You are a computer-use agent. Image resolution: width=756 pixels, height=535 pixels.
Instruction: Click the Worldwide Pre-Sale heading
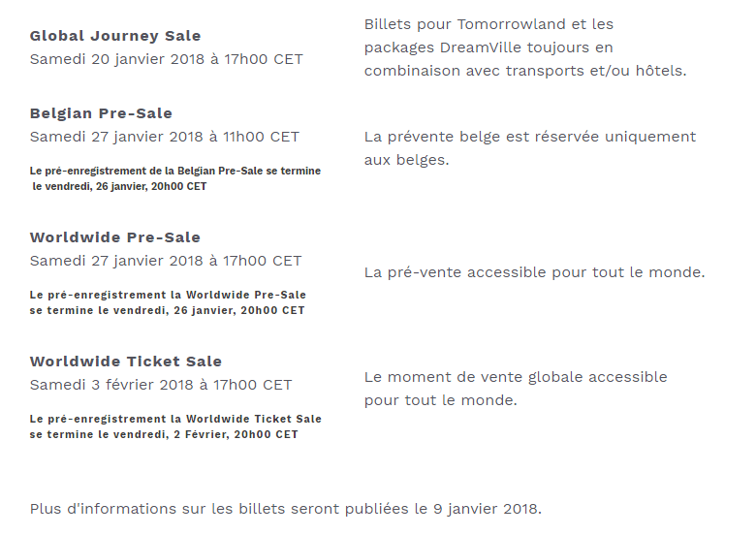point(115,237)
